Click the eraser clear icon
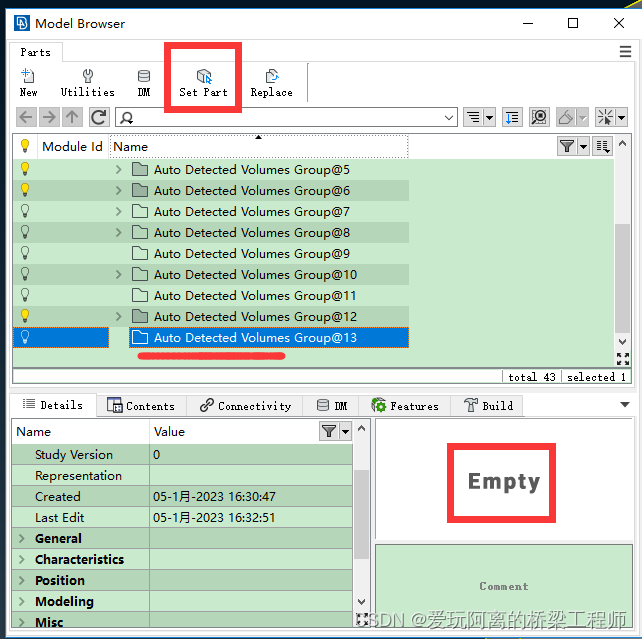This screenshot has width=642, height=639. [x=566, y=117]
